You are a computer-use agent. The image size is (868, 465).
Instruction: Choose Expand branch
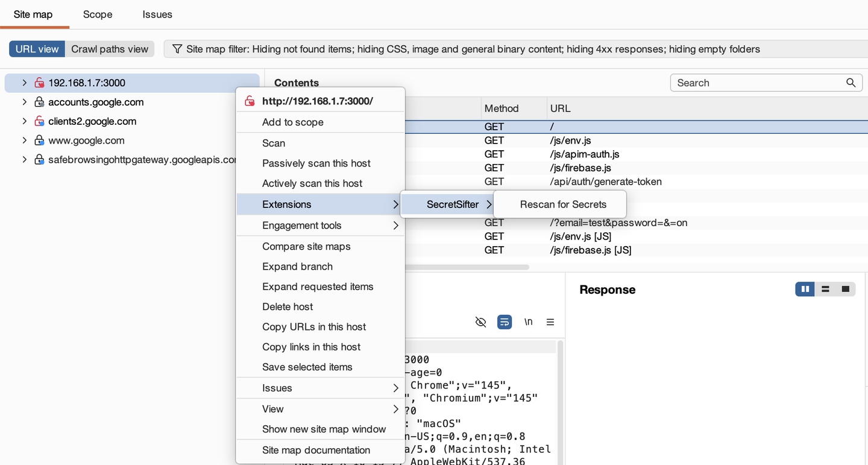[x=320, y=267]
